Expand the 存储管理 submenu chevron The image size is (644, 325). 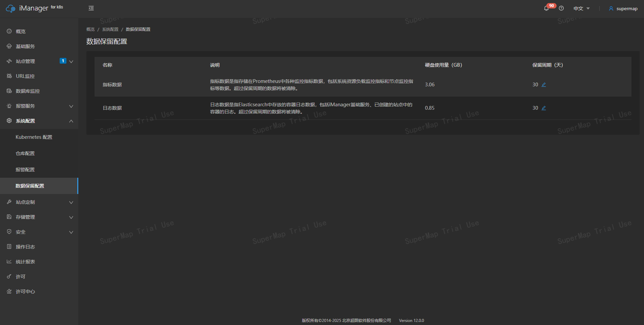(71, 217)
